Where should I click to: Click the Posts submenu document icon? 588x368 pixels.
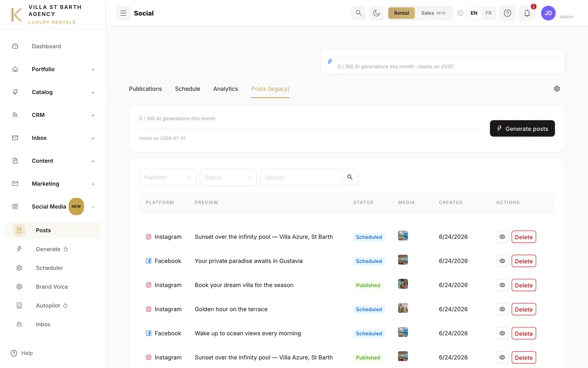tap(19, 230)
